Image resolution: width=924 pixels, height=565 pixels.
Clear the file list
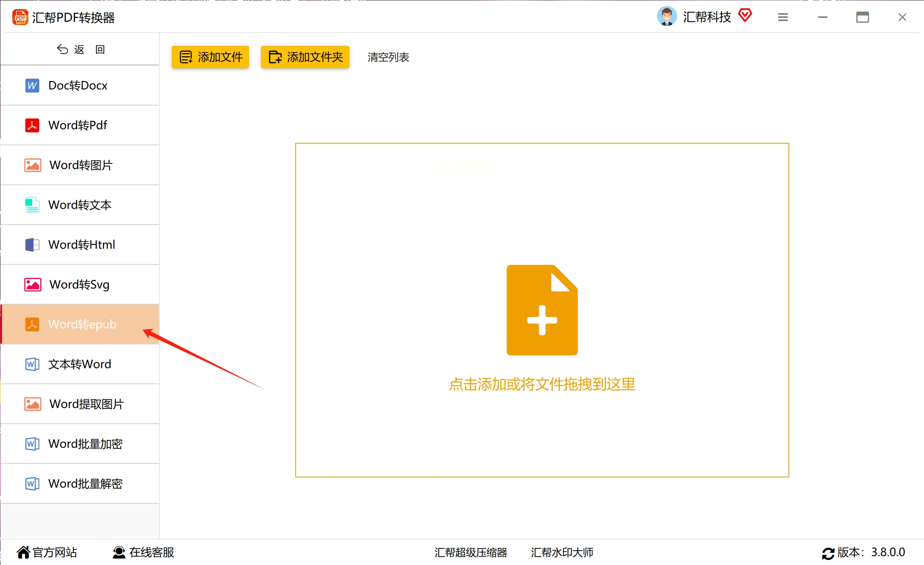[x=388, y=57]
